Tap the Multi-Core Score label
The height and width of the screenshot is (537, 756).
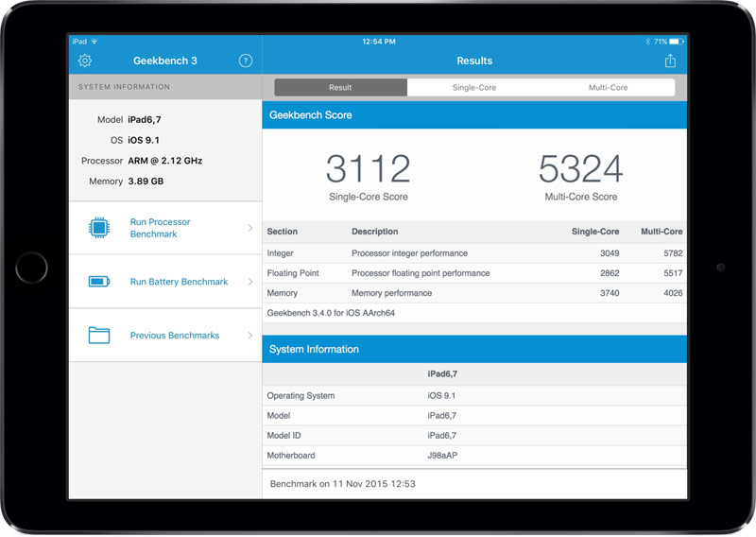[581, 197]
